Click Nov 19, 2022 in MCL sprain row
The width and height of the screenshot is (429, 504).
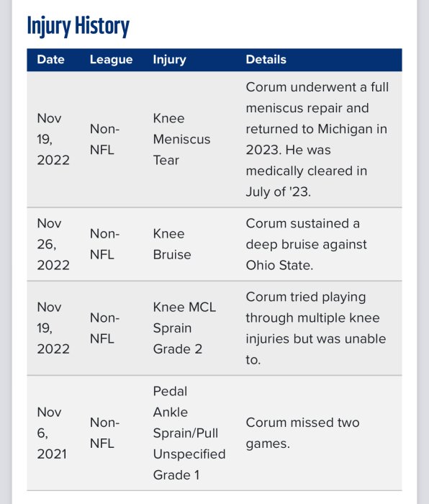coord(53,328)
